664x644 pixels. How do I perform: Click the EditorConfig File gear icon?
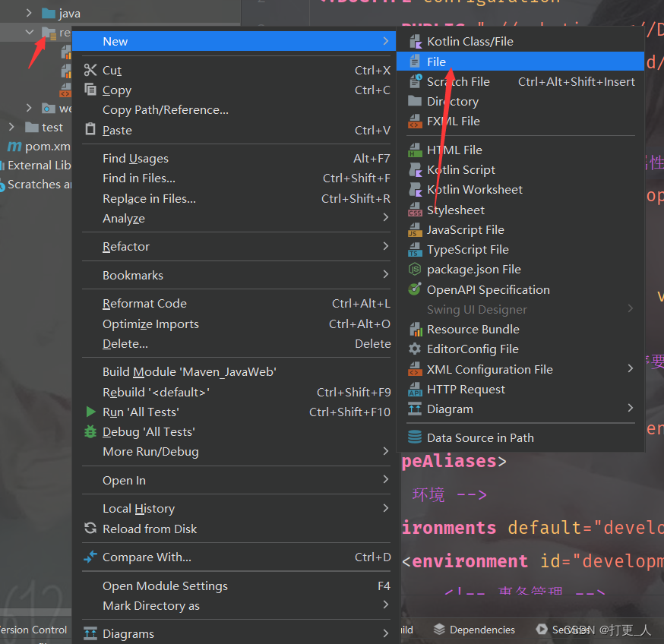pos(414,349)
